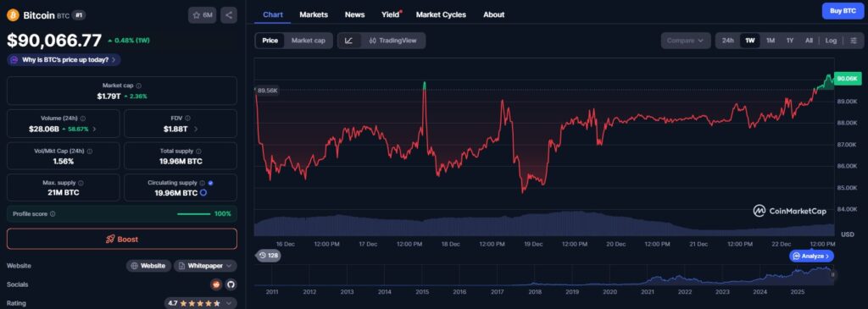Click the Bitcoin logo icon
This screenshot has height=309, width=868.
[x=13, y=15]
